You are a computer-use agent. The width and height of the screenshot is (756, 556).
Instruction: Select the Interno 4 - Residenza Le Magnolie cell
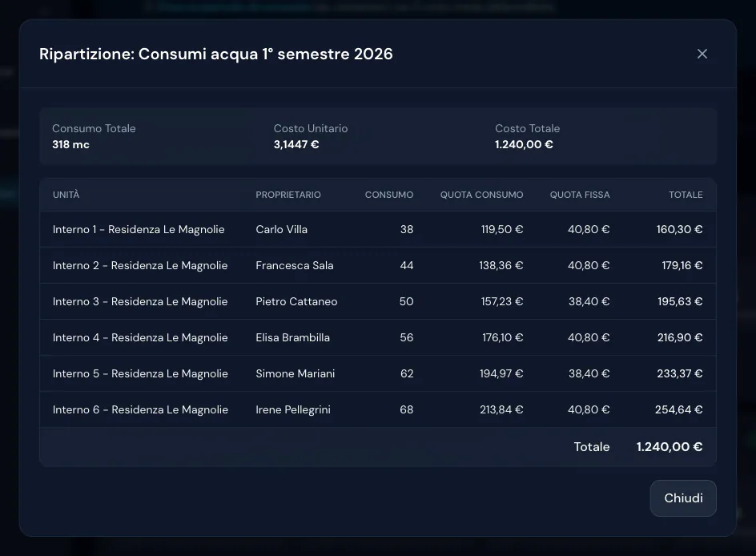[140, 337]
